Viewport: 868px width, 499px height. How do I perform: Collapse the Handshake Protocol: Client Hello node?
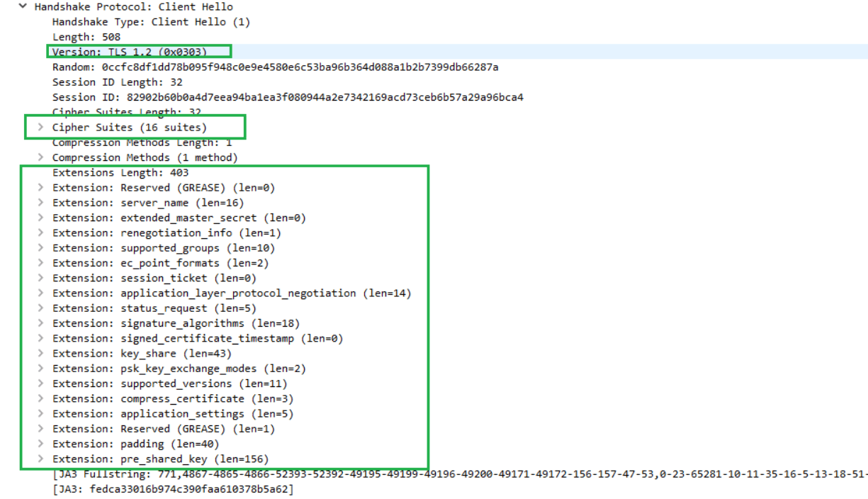coord(23,6)
